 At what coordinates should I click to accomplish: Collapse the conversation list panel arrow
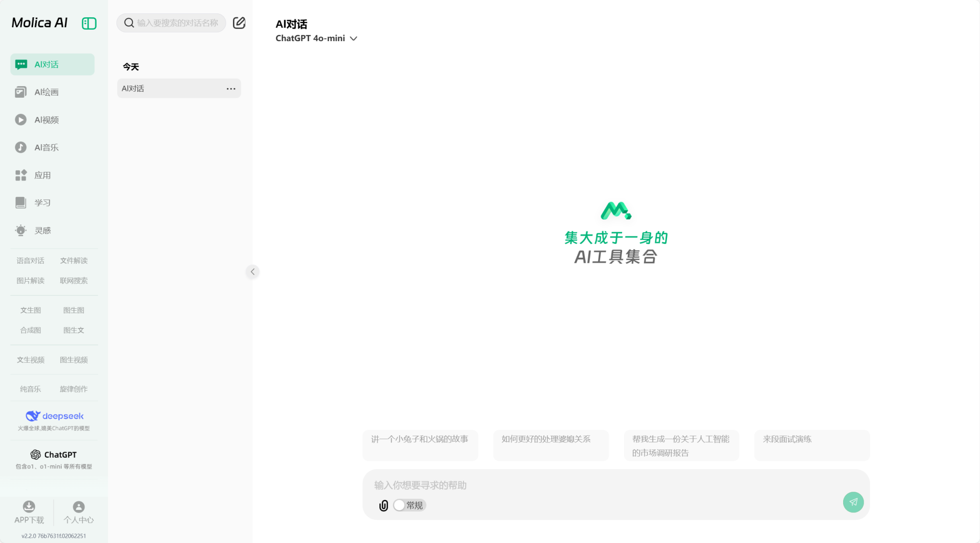[x=253, y=271]
